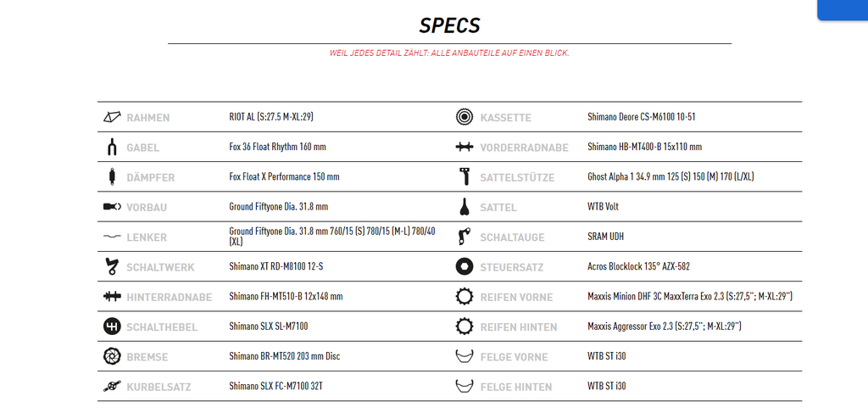The image size is (868, 413).
Task: Click the shock icon beside Dämpfer
Action: point(112,176)
